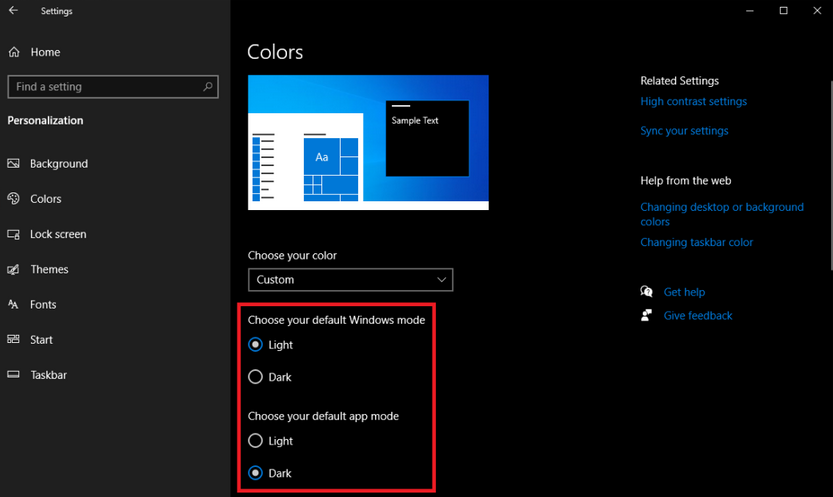This screenshot has width=833, height=497.
Task: Click the Get help chat icon
Action: coord(647,292)
